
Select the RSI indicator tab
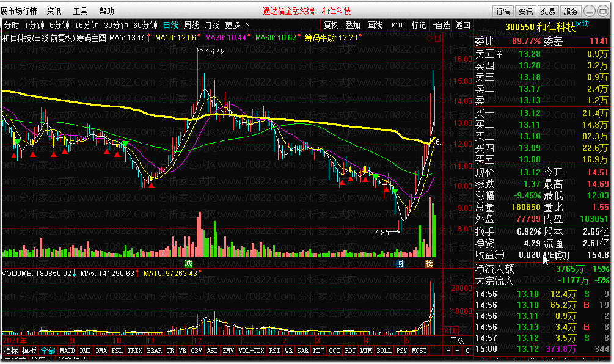click(x=274, y=351)
